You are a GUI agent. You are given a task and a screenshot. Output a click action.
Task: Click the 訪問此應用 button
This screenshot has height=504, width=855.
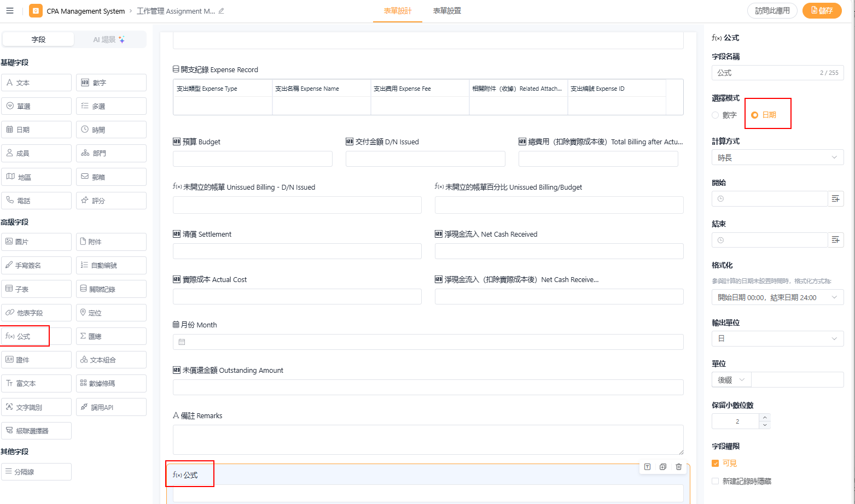pos(772,10)
